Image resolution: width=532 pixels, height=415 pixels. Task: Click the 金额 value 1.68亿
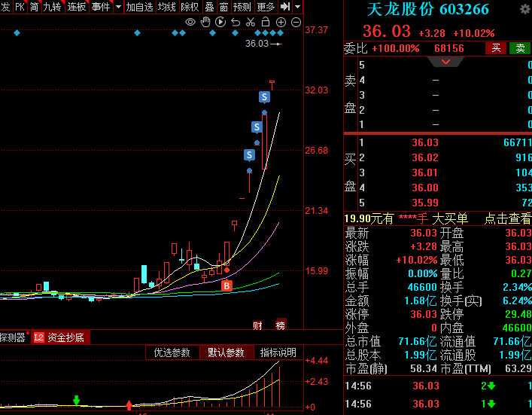421,301
